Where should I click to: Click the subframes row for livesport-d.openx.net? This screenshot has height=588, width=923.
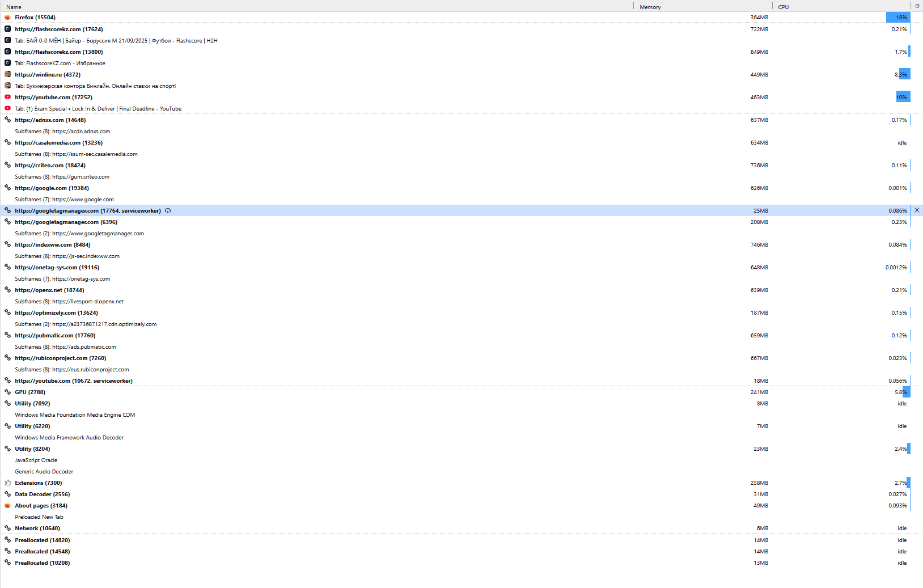click(461, 301)
